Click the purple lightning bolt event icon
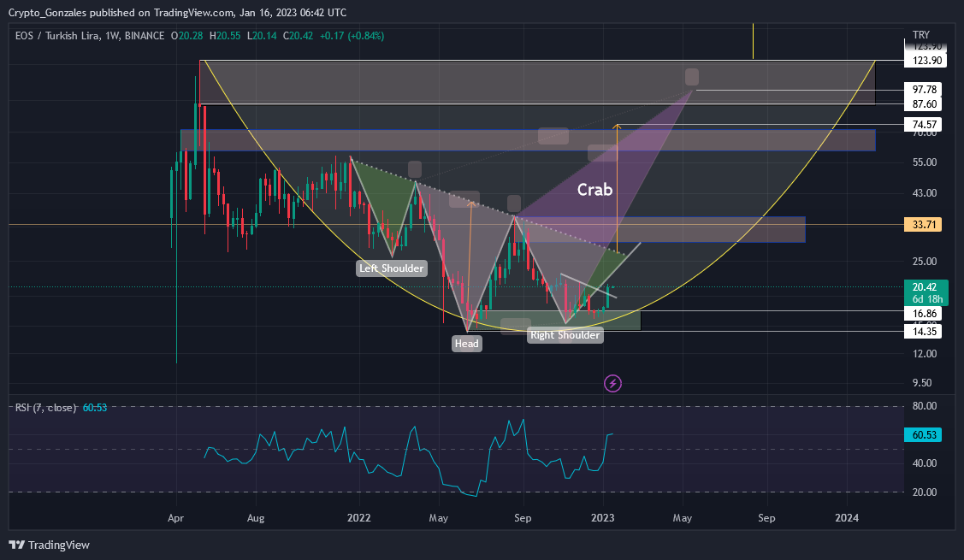Image resolution: width=964 pixels, height=560 pixels. tap(612, 384)
